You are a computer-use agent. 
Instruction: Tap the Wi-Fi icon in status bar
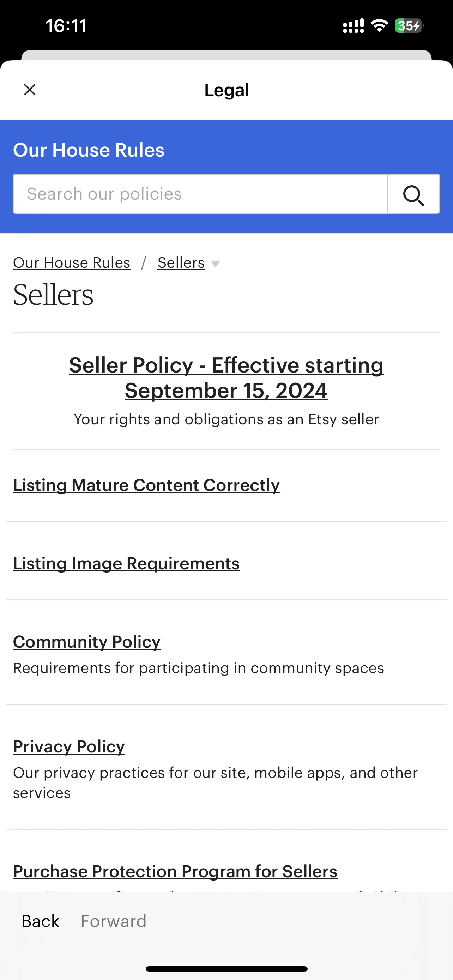(x=379, y=26)
